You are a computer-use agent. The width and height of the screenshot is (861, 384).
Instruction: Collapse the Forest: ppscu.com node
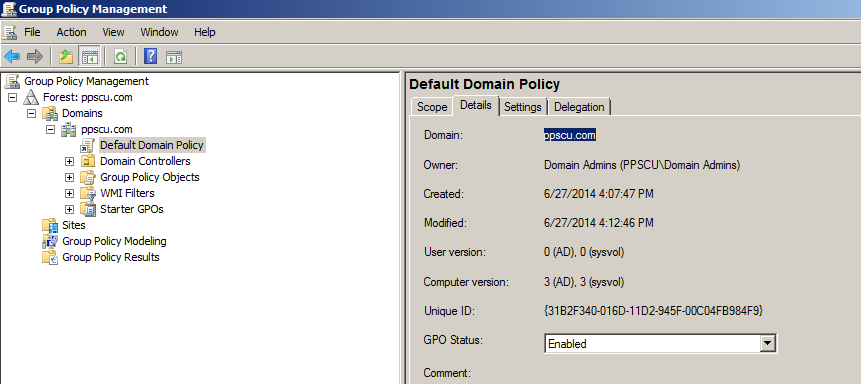pyautogui.click(x=13, y=97)
